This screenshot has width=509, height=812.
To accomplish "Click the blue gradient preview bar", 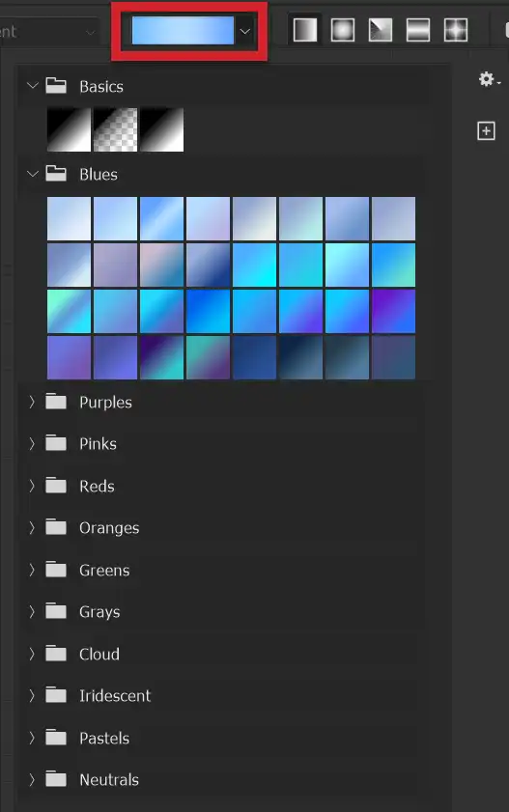I will [183, 30].
